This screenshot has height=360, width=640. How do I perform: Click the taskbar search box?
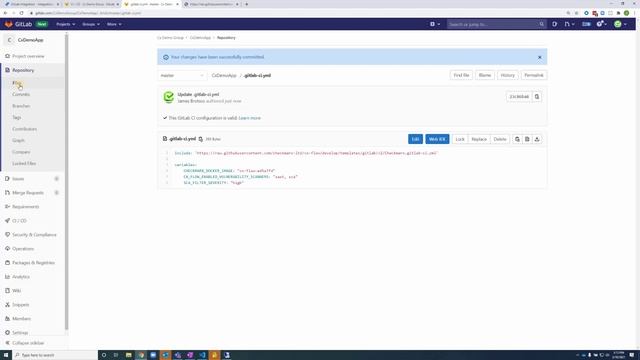coord(55,355)
